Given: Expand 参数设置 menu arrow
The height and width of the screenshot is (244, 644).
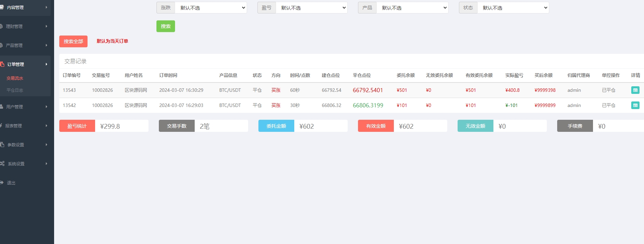Looking at the screenshot, I should pos(46,145).
